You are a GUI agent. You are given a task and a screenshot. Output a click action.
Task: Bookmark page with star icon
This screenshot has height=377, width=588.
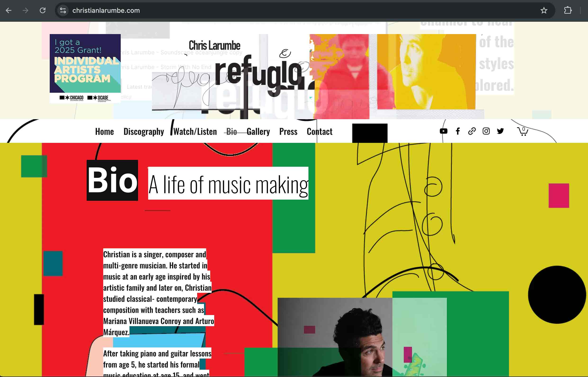click(x=544, y=11)
